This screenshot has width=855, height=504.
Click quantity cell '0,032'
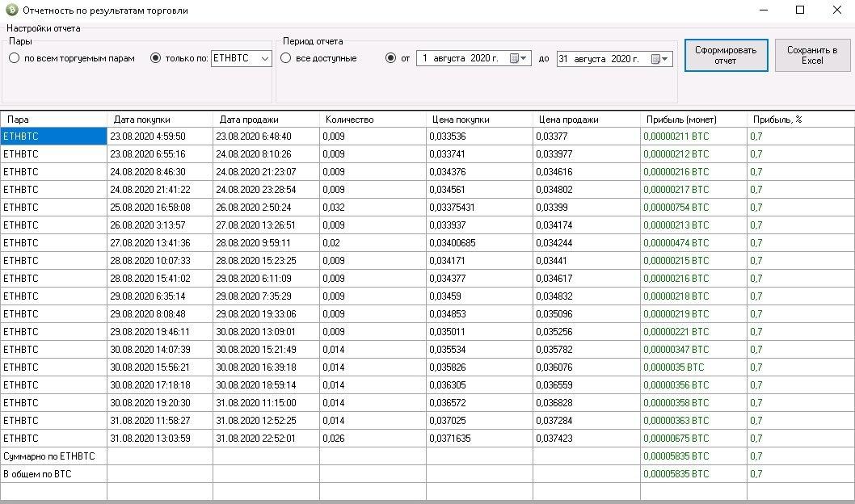pyautogui.click(x=373, y=208)
